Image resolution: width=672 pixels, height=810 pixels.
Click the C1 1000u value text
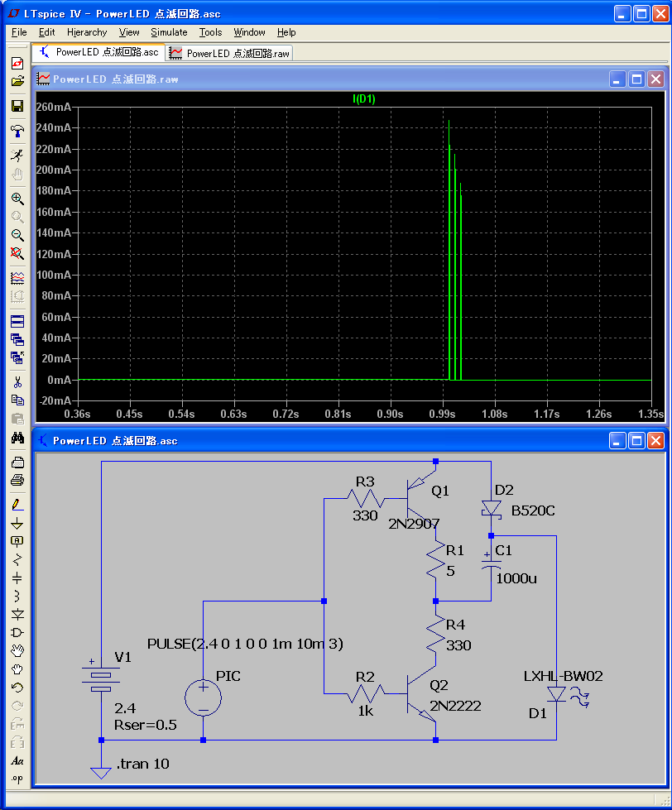coord(516,578)
